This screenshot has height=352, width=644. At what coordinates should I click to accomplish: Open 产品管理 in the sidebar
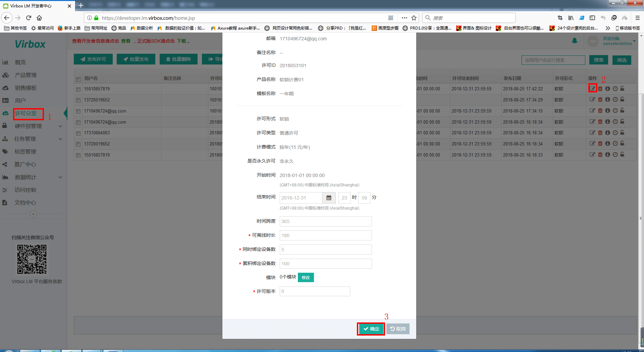point(25,75)
